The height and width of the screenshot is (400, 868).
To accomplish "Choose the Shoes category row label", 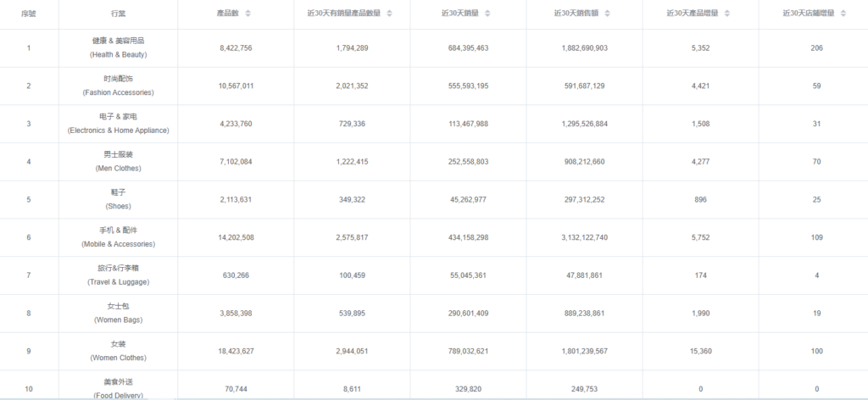I will (118, 199).
